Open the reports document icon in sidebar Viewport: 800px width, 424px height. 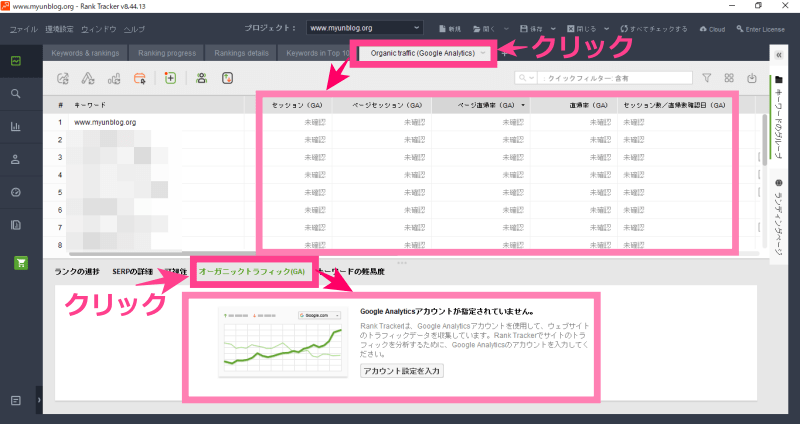pos(16,225)
